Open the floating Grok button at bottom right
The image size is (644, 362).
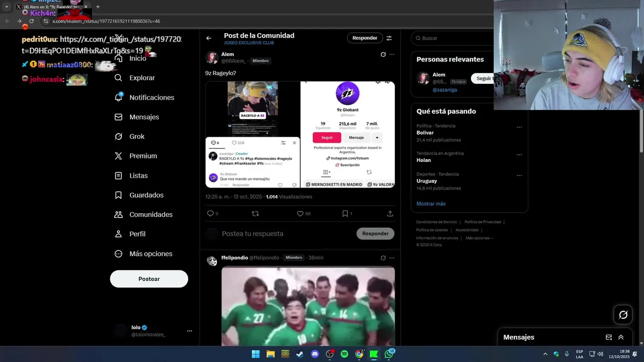click(x=623, y=315)
